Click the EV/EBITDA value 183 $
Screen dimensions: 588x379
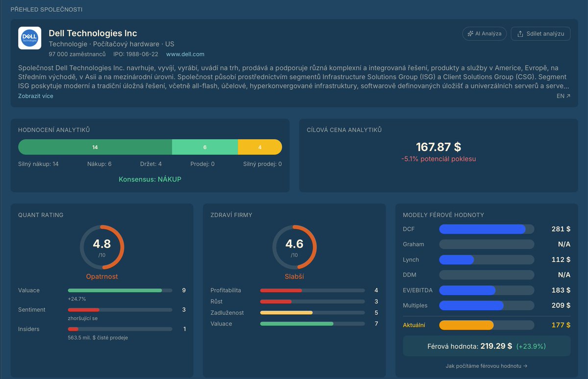561,290
